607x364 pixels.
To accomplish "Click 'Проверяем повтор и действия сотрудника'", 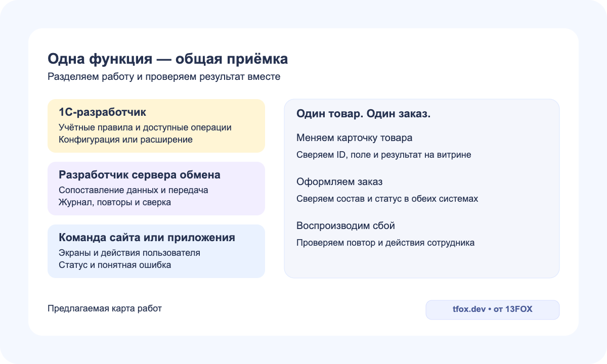I will pyautogui.click(x=385, y=243).
